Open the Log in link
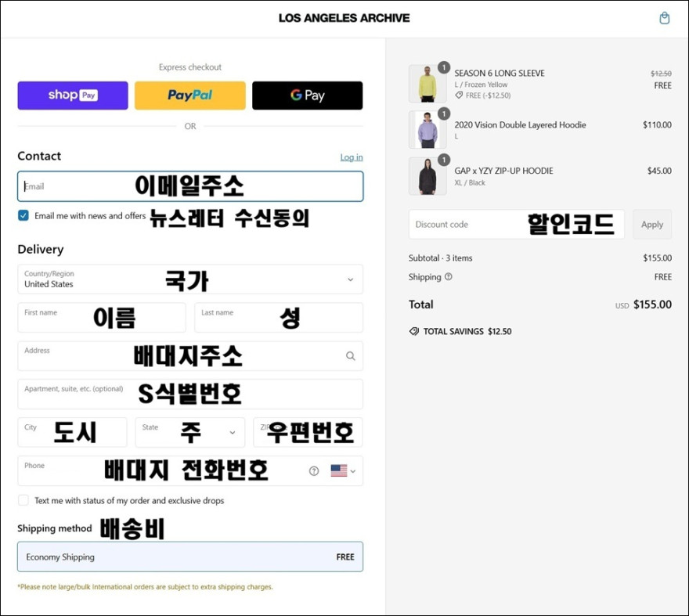The image size is (689, 616). coord(352,157)
